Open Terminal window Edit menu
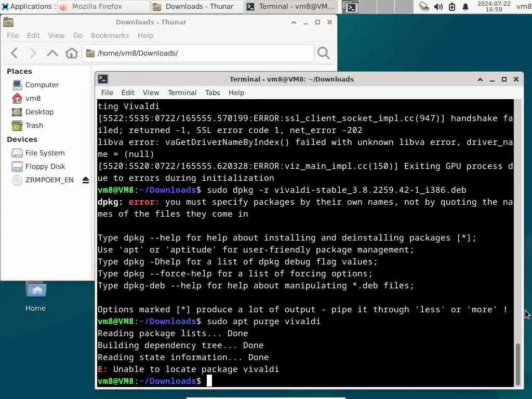532x399 pixels. pyautogui.click(x=128, y=92)
